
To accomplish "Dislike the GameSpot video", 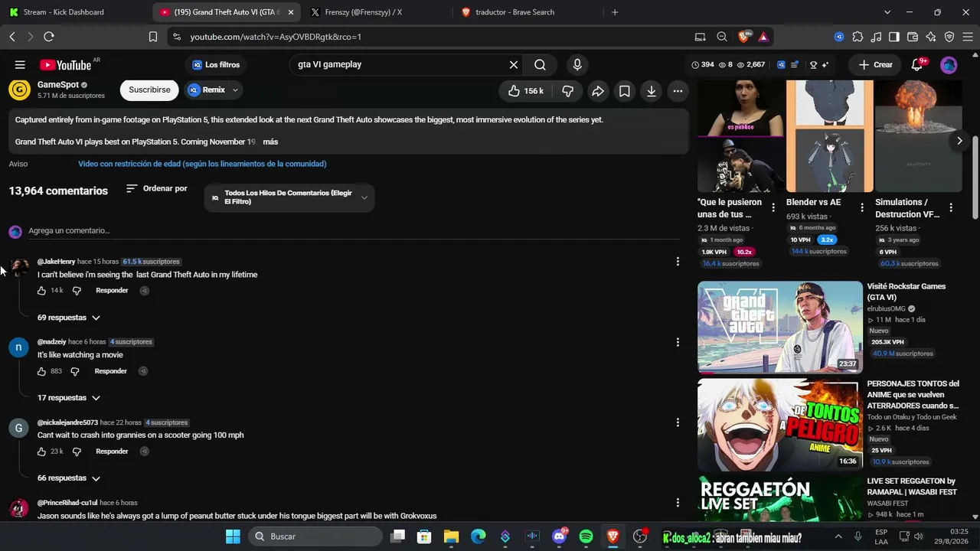I will (567, 91).
